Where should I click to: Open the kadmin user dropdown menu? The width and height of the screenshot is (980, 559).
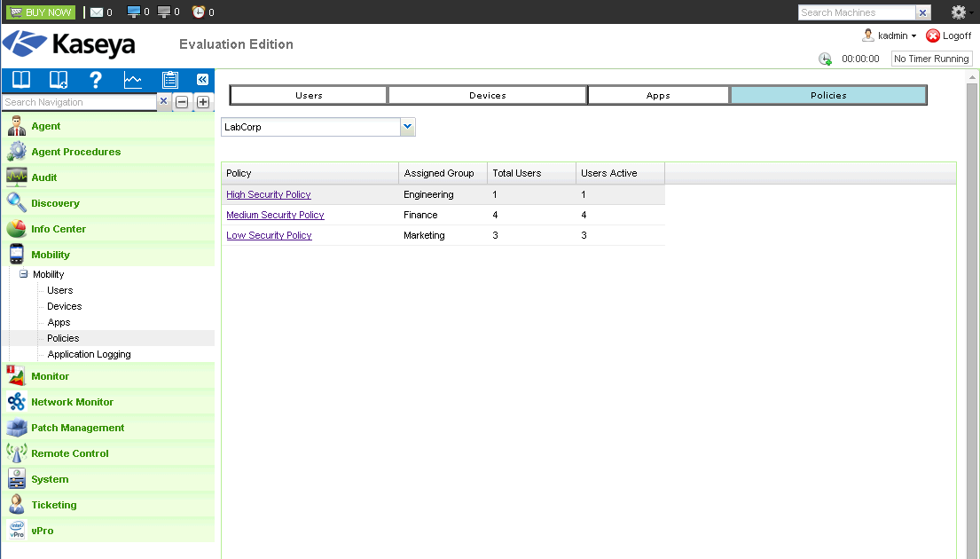pyautogui.click(x=889, y=35)
